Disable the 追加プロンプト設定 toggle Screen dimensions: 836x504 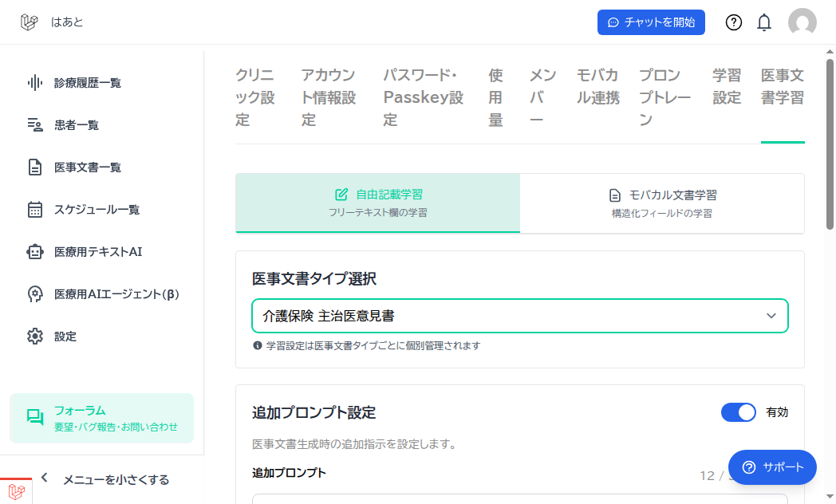738,412
